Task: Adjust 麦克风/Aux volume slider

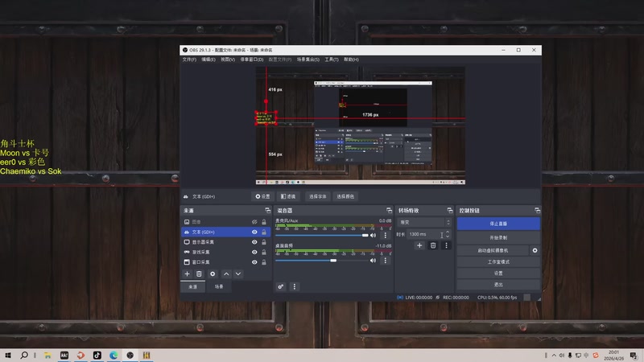Action: point(321,235)
